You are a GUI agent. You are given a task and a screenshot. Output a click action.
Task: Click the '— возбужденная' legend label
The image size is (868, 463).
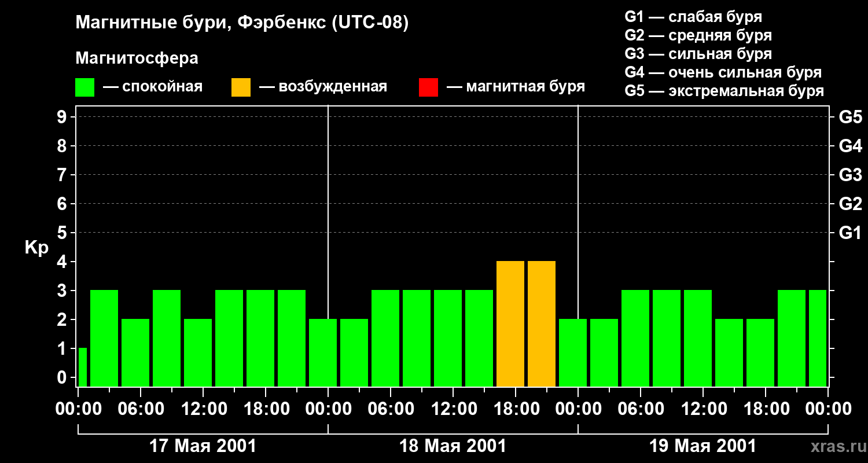pos(323,87)
